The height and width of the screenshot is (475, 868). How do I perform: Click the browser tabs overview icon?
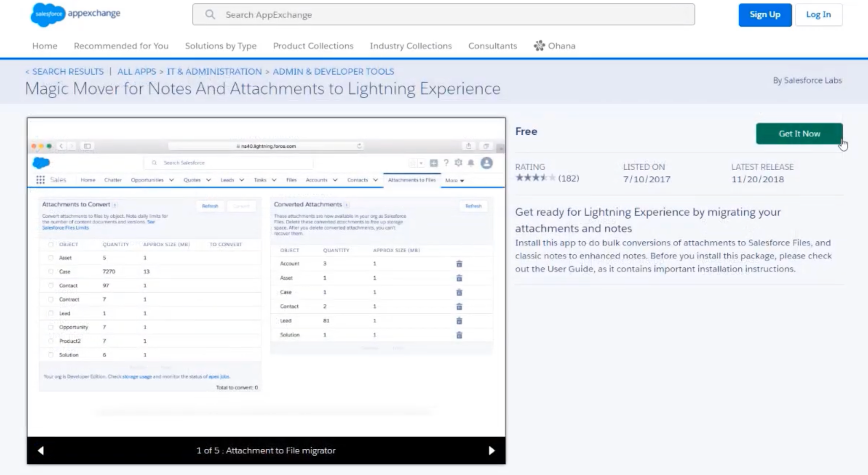click(x=486, y=146)
